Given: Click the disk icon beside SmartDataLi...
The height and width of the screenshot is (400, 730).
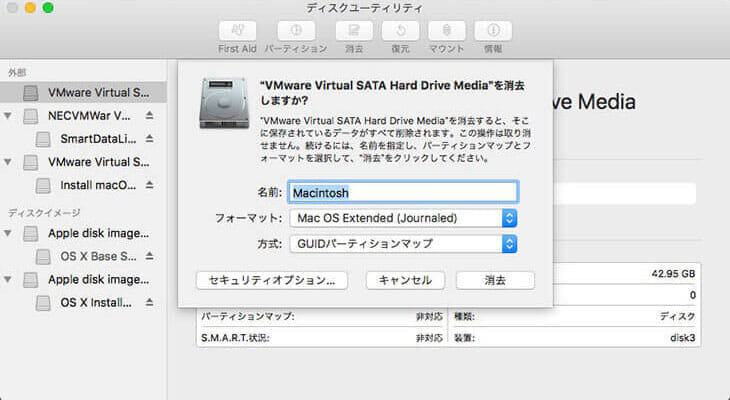Looking at the screenshot, I should point(43,139).
